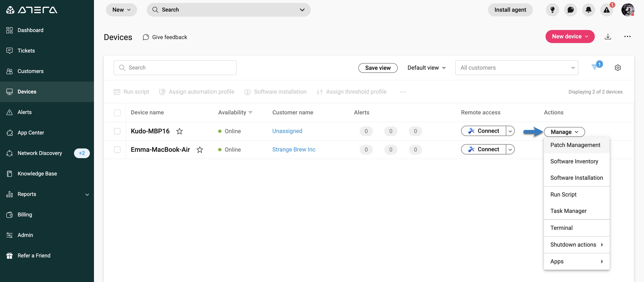Viewport: 644px width, 282px height.
Task: Open Network Discovery in the sidebar
Action: (40, 153)
